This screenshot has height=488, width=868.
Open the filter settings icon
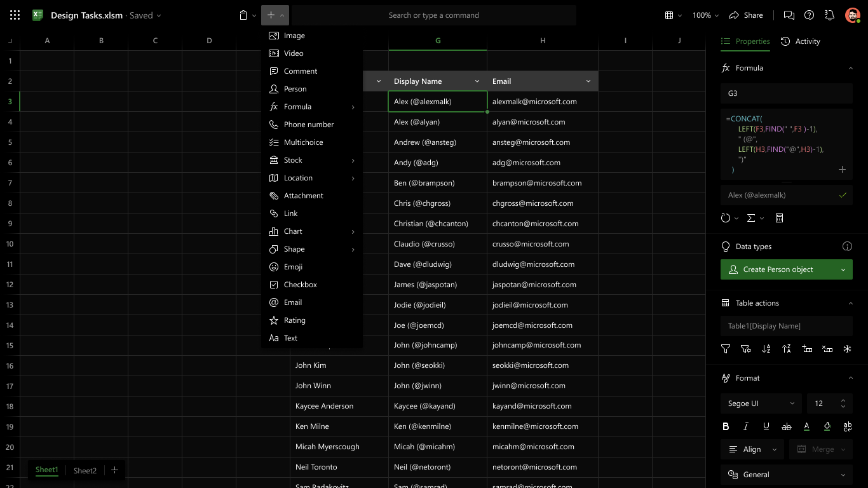pyautogui.click(x=746, y=349)
